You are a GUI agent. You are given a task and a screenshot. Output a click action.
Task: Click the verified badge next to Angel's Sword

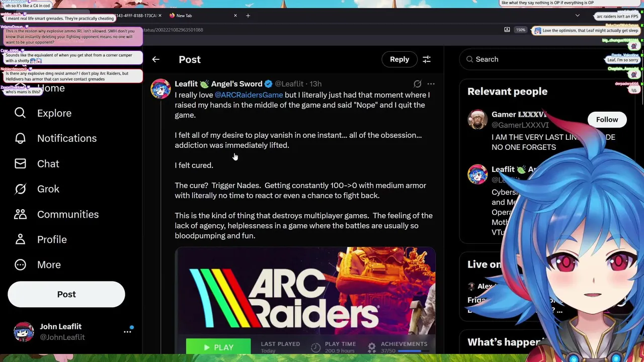point(269,84)
